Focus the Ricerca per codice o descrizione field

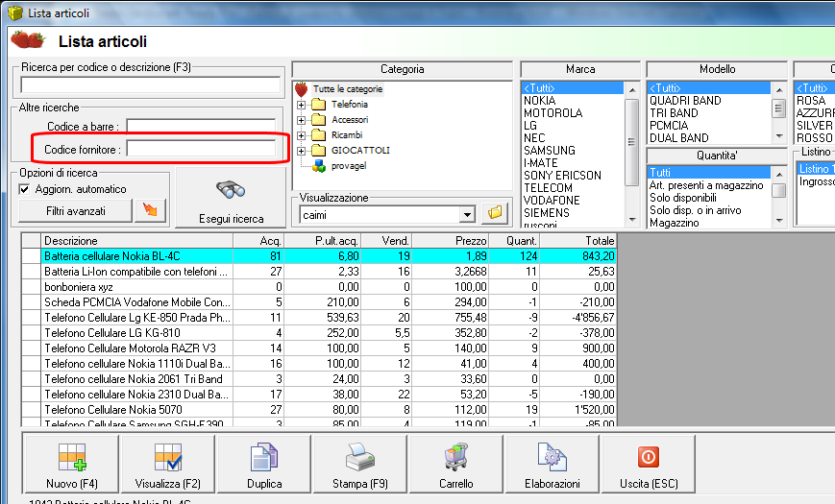point(150,84)
